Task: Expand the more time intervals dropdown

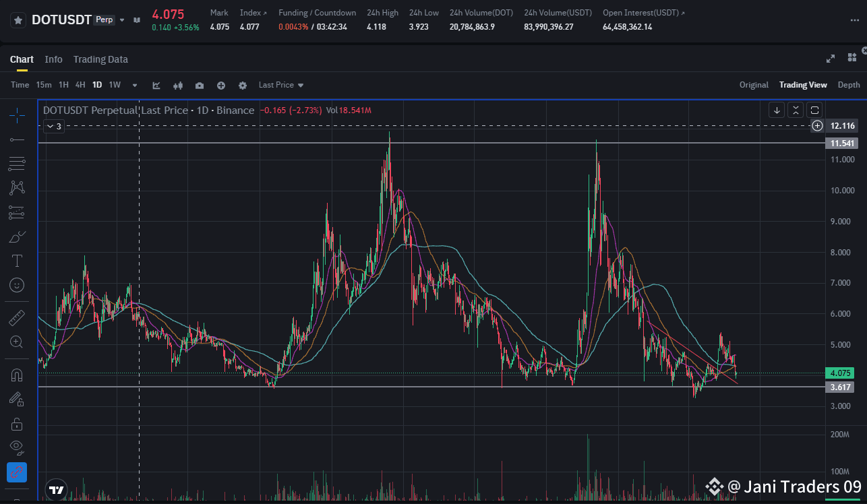Action: tap(135, 86)
